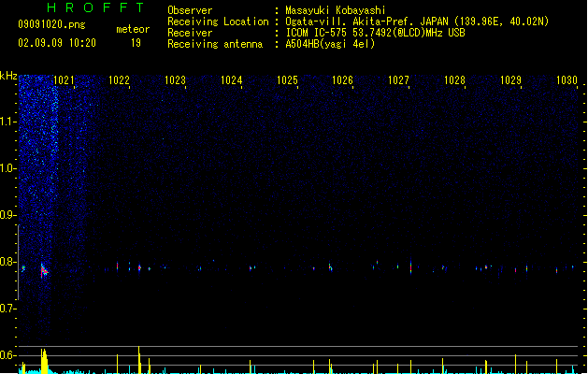Screen dimensions: 588x374
Task: Click the ICOM IC-575 receiver frequency text
Action: pos(376,33)
